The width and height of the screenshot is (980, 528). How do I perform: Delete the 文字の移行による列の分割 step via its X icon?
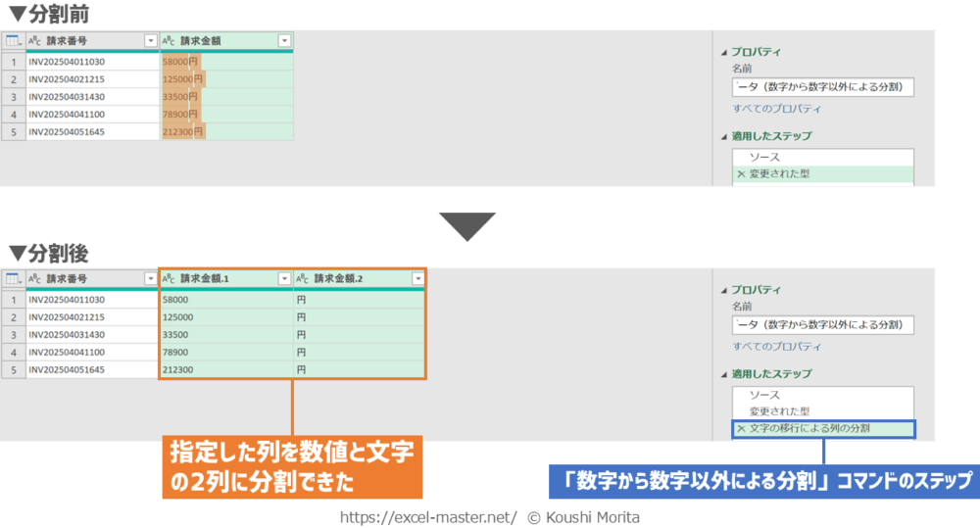click(x=741, y=429)
